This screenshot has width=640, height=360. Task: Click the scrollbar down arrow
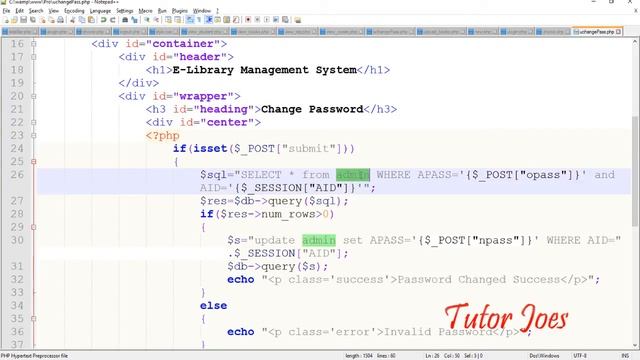[635, 345]
